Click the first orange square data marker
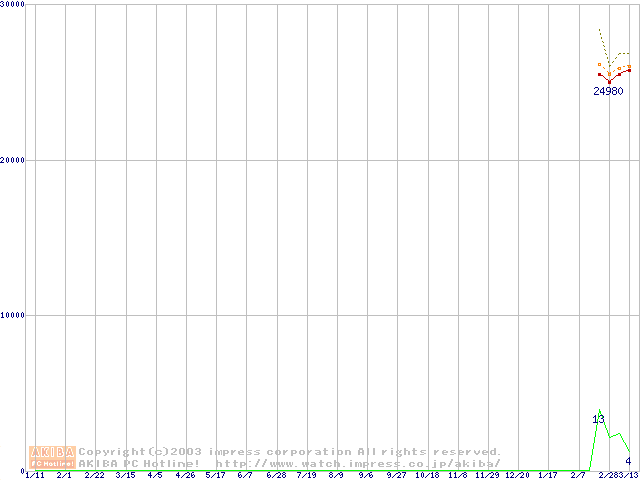Screen dimensions: 640x480 (x=600, y=65)
